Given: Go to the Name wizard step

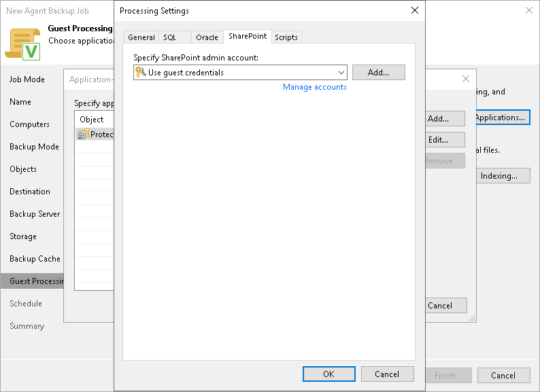Looking at the screenshot, I should coord(20,102).
